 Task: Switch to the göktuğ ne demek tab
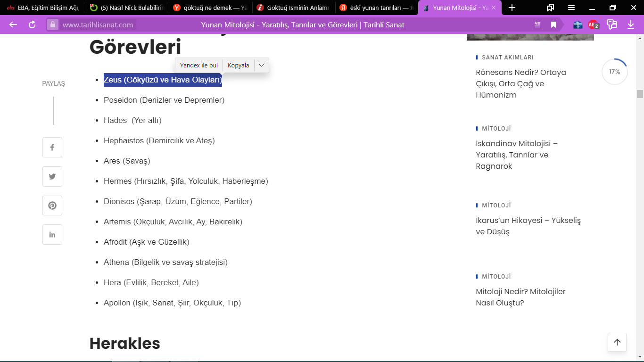(x=211, y=8)
